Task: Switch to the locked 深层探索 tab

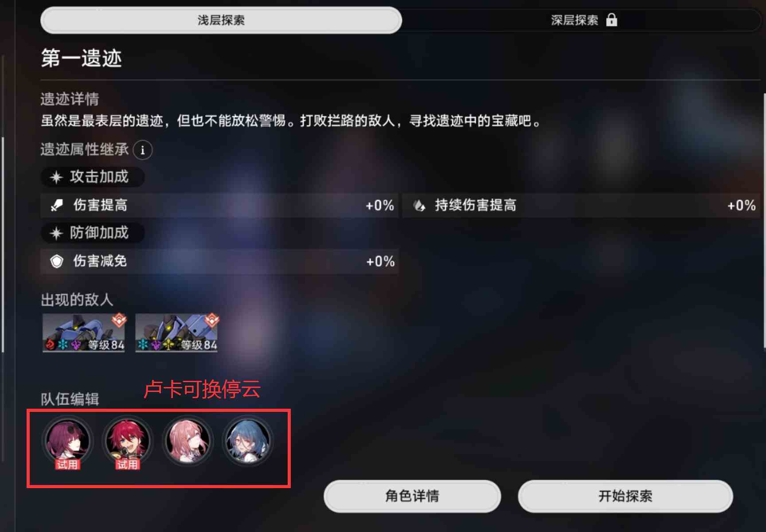Action: coord(581,20)
